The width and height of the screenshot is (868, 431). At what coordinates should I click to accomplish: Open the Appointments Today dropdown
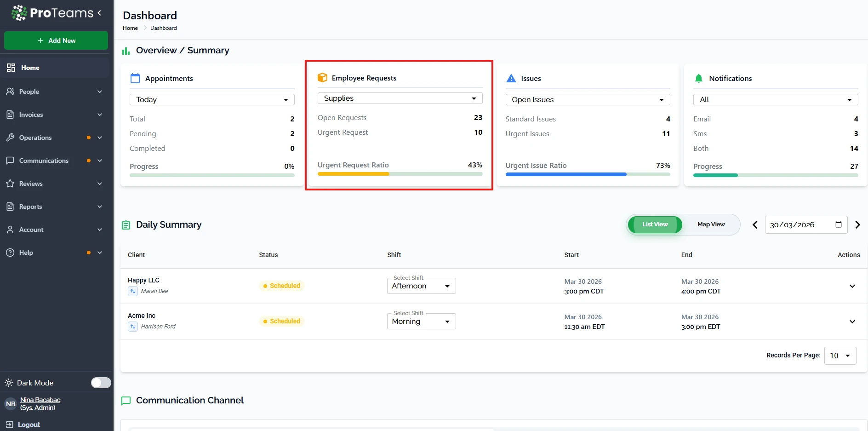(x=212, y=100)
